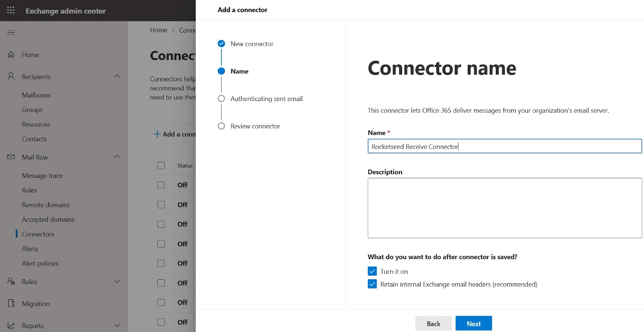
Task: Tick the select-all checkbox beside Status
Action: click(161, 165)
